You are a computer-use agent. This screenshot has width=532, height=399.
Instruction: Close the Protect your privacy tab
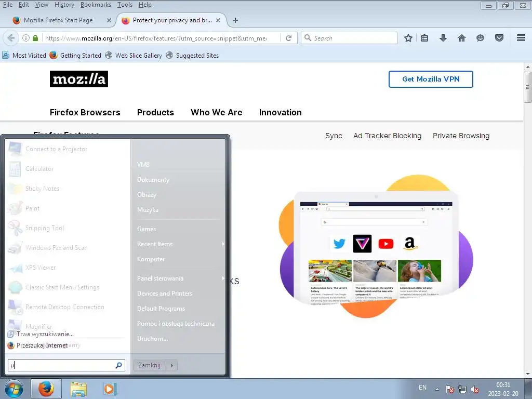click(218, 20)
